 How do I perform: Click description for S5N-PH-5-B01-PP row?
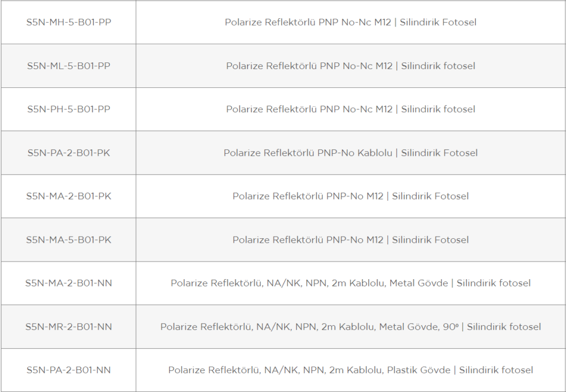350,109
